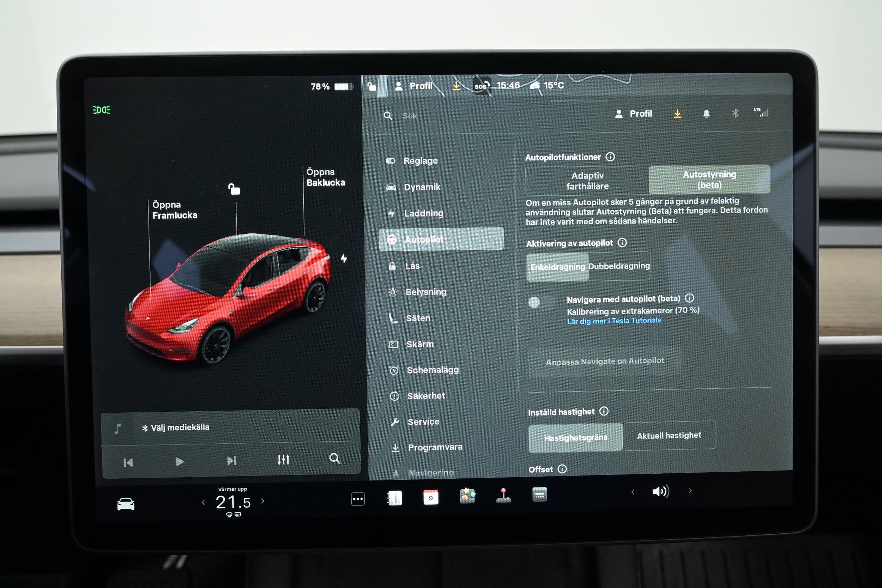
Task: Open car controls icon in bottom bar
Action: (126, 504)
